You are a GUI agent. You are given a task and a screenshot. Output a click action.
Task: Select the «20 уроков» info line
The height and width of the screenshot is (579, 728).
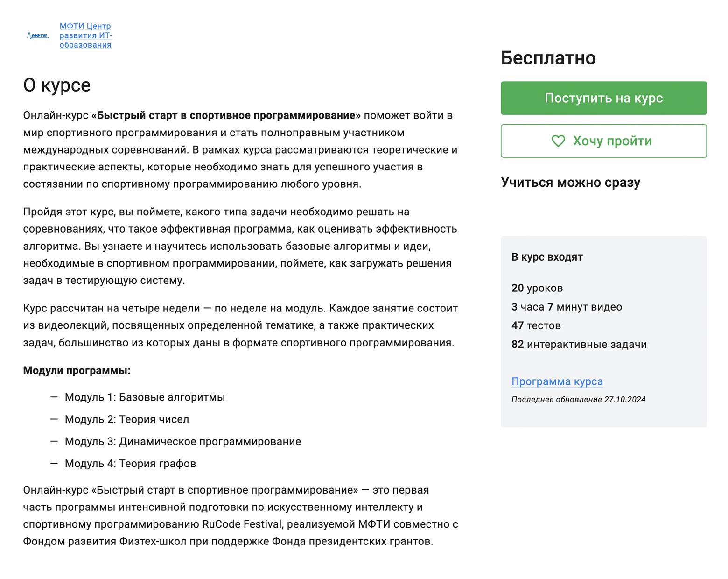pos(537,288)
